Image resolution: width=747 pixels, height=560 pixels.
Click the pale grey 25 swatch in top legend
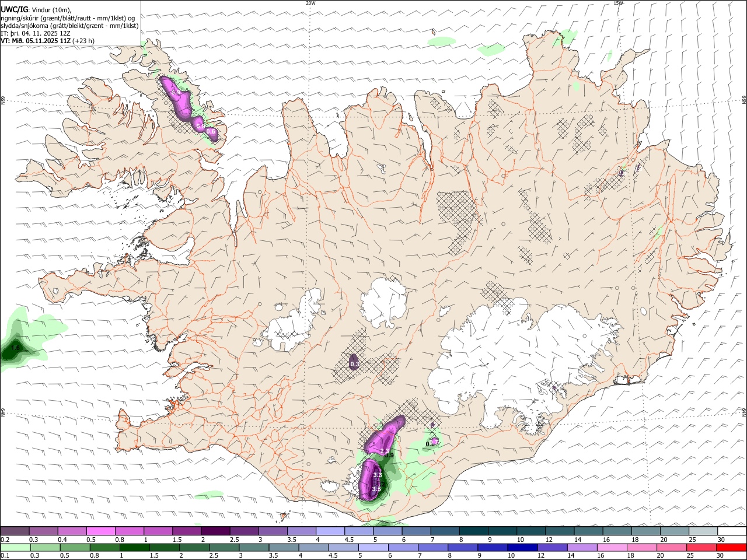click(x=703, y=531)
